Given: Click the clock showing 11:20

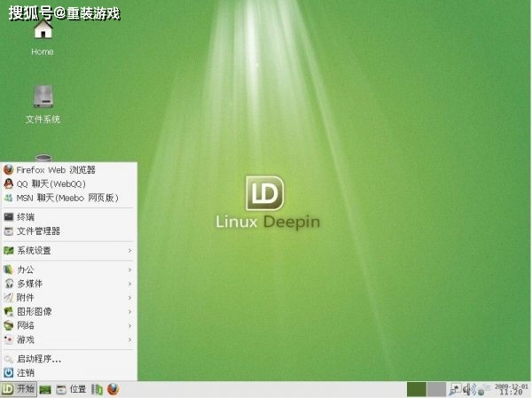Looking at the screenshot, I should tap(511, 389).
